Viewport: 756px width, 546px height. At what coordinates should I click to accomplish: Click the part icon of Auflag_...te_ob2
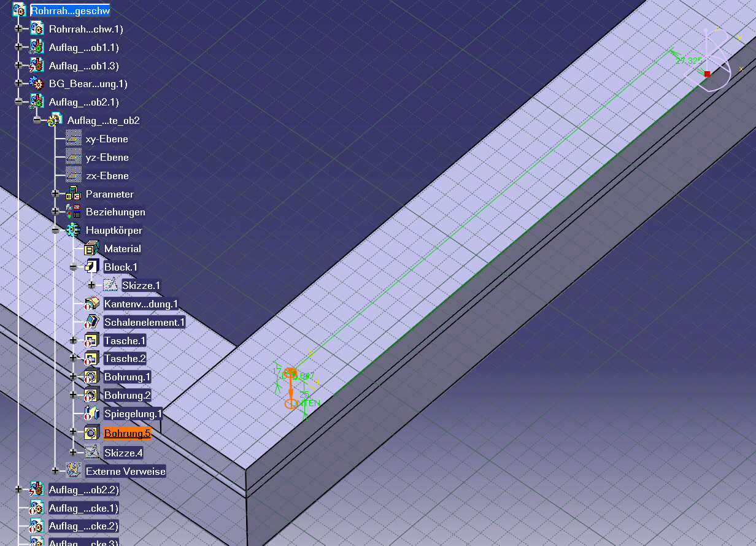coord(55,120)
